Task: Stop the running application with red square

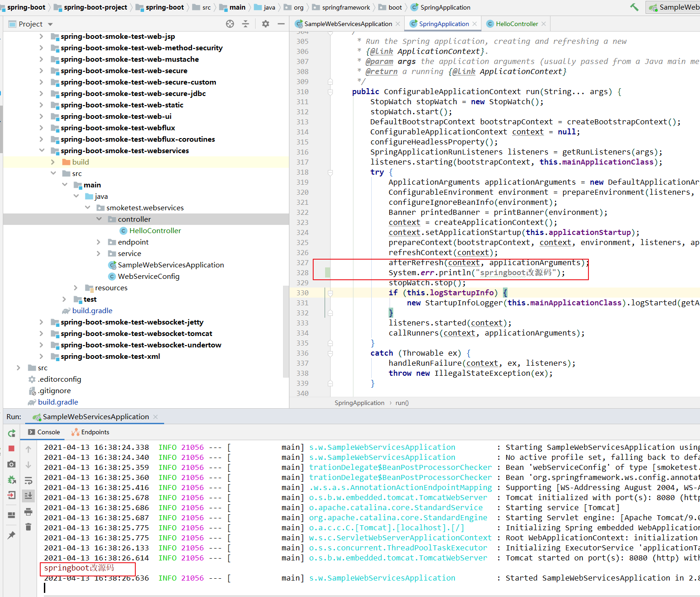Action: click(x=12, y=448)
